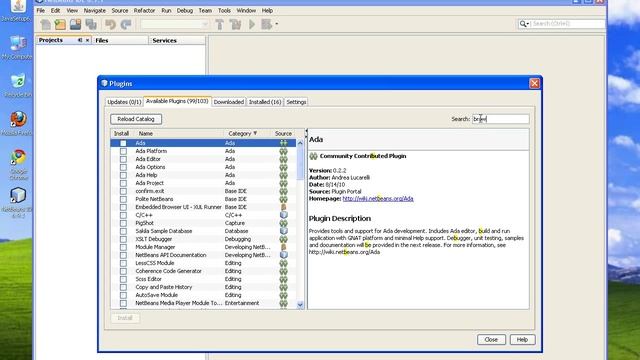Select the Coherence Code Generator row
Screen dimensions: 640x360
(203, 271)
